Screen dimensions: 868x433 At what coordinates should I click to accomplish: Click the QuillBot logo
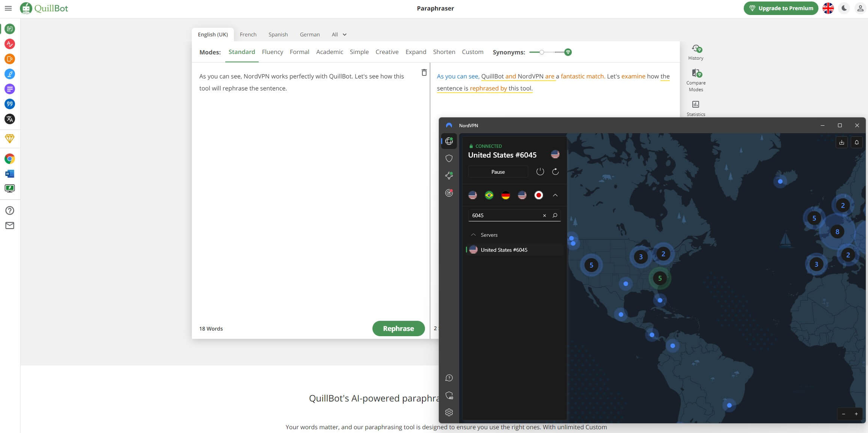coord(44,8)
